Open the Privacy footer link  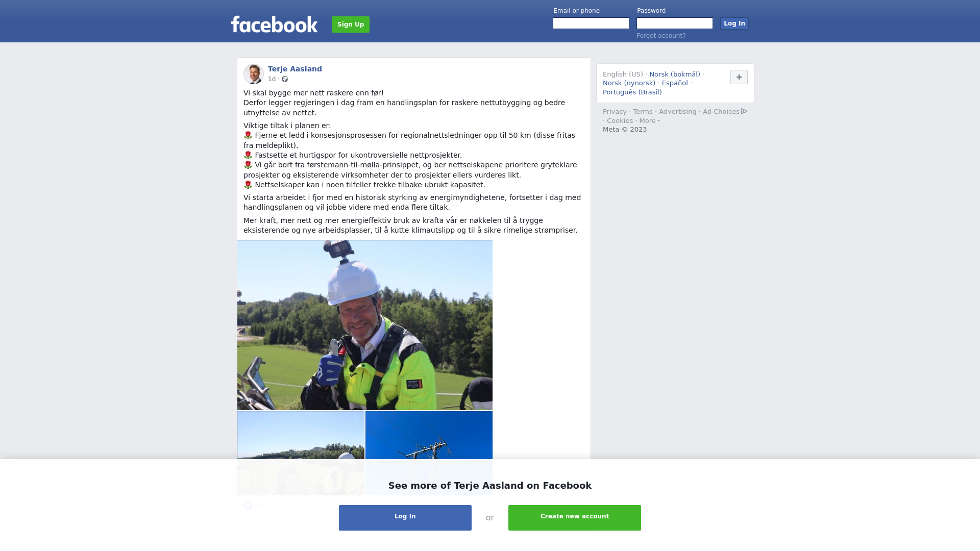click(615, 112)
